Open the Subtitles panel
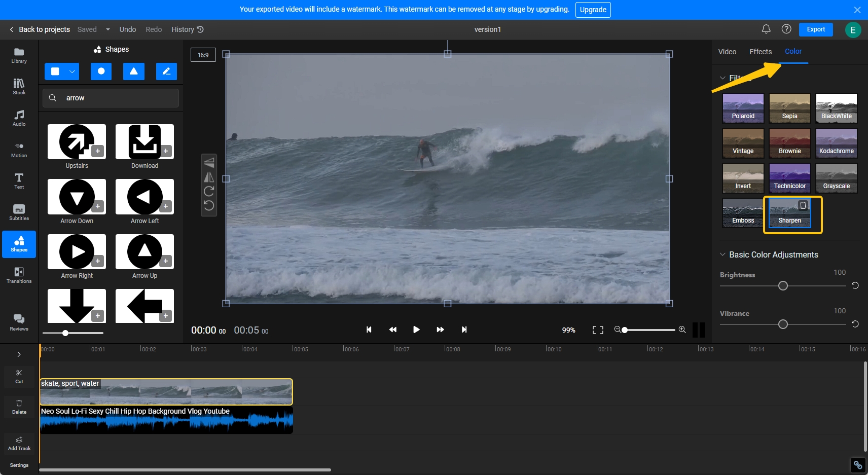This screenshot has width=868, height=475. point(19,212)
